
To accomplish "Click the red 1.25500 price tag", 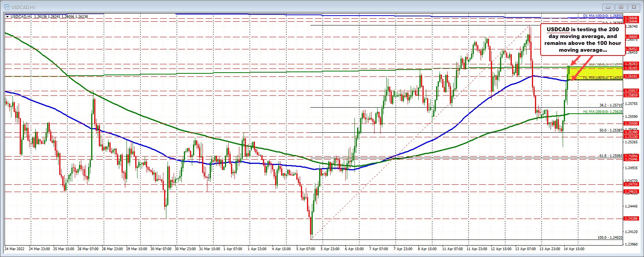I will [631, 124].
